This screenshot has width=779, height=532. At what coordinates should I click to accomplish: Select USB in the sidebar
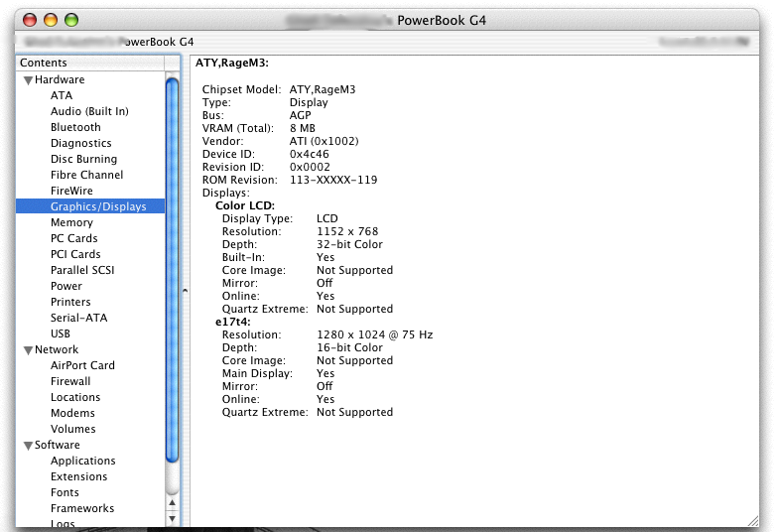click(61, 333)
